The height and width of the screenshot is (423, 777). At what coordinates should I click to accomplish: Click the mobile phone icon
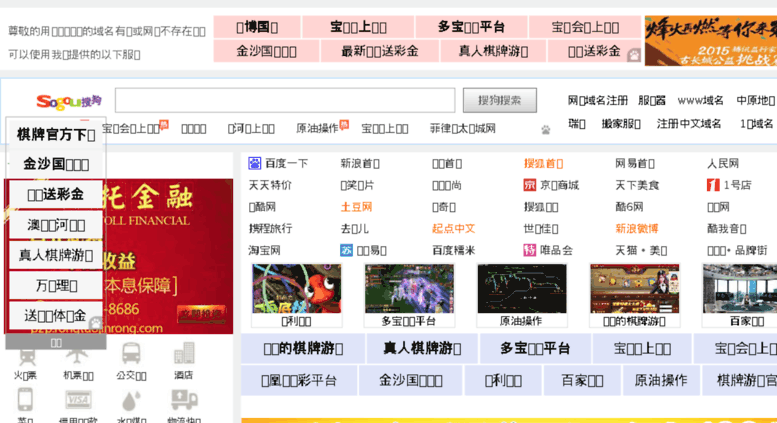tap(25, 400)
